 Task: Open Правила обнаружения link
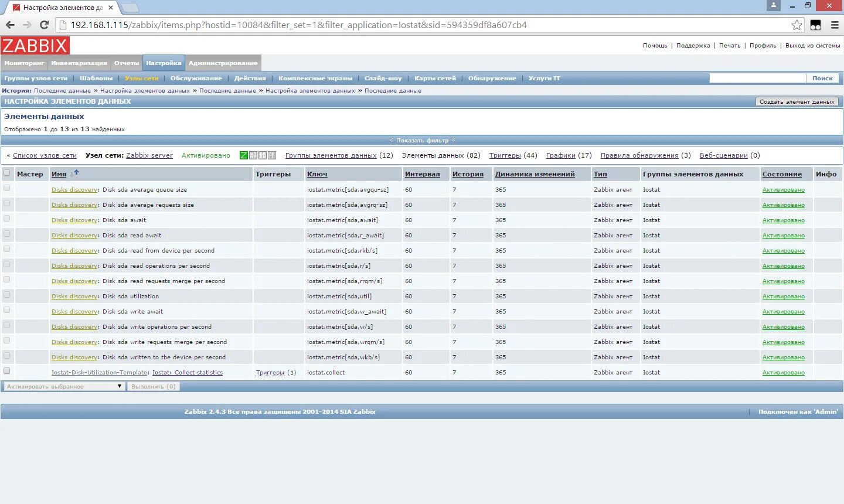[639, 155]
